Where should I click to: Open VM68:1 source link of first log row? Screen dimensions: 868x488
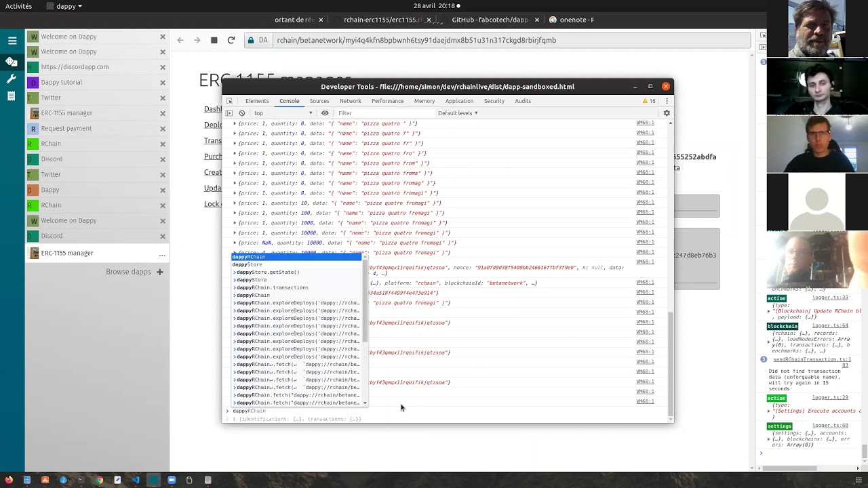(645, 123)
